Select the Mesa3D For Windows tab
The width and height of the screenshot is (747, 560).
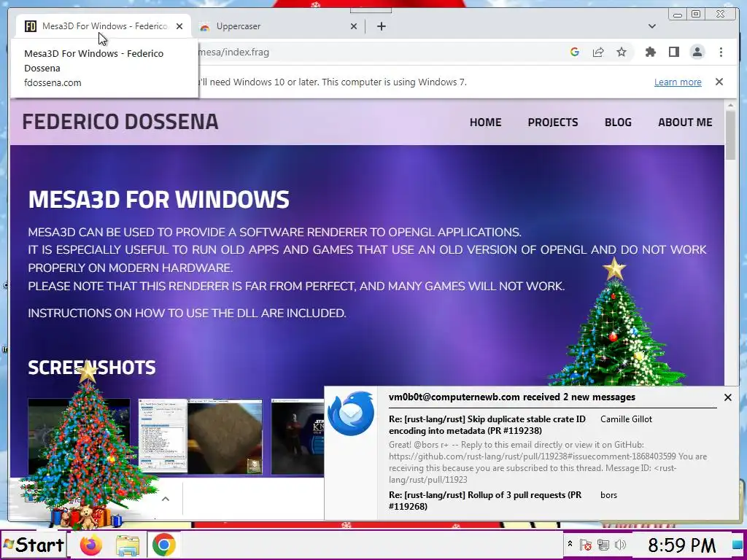104,26
